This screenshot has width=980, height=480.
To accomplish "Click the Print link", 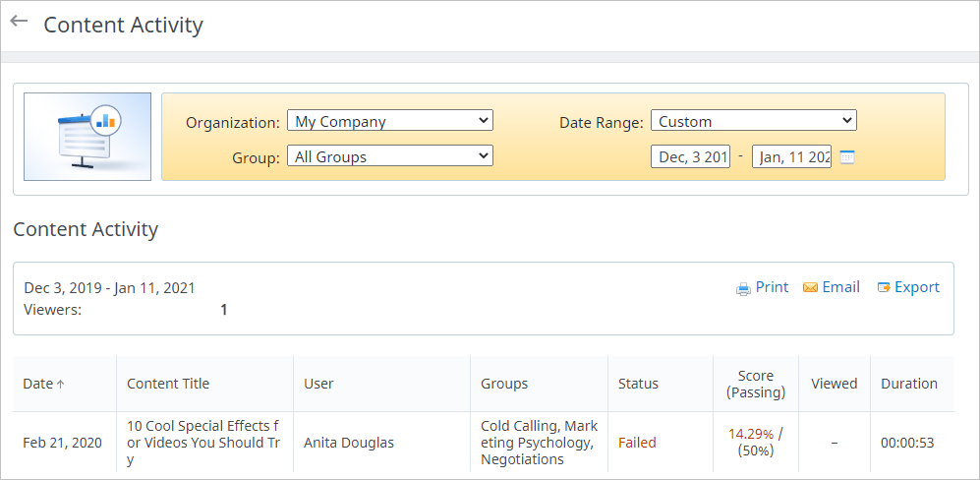I will click(772, 287).
